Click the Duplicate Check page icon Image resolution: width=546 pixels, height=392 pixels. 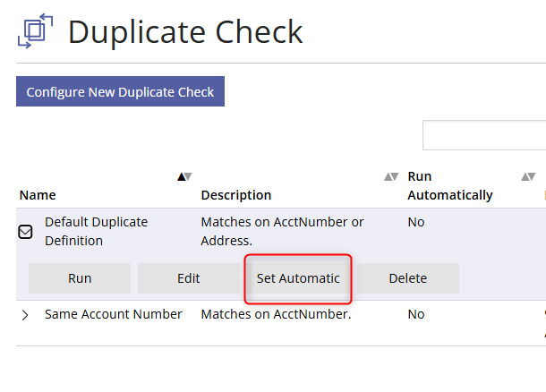pyautogui.click(x=35, y=31)
